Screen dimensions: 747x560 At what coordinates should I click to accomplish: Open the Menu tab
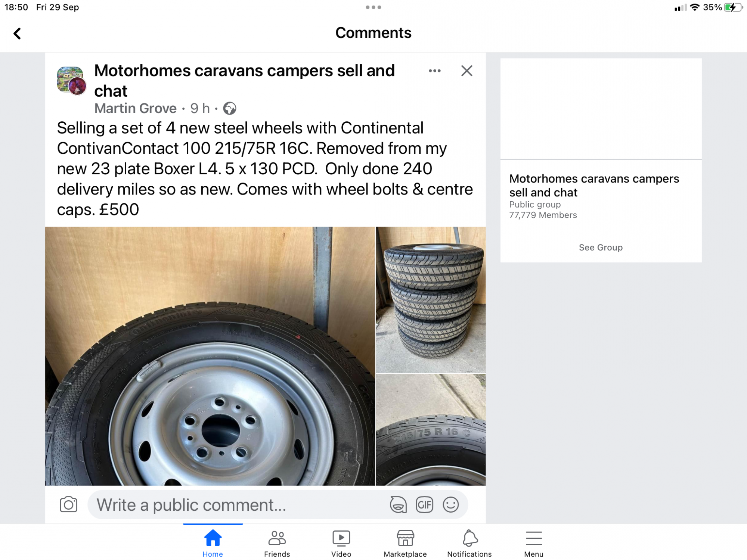[533, 543]
